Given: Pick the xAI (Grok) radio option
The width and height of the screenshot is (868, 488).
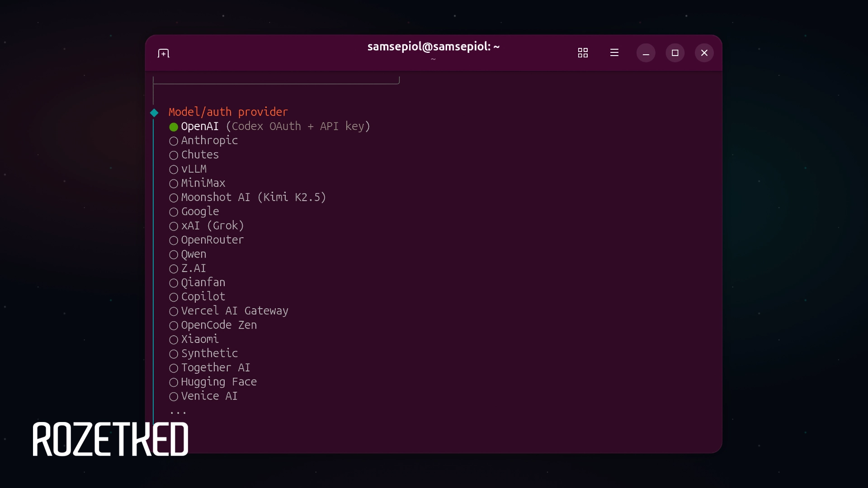Looking at the screenshot, I should pyautogui.click(x=174, y=226).
